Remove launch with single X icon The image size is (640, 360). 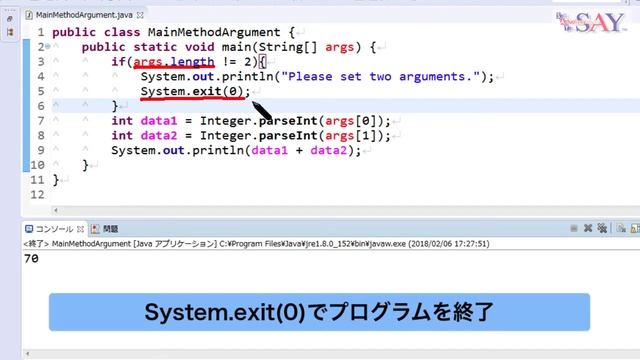coord(588,228)
